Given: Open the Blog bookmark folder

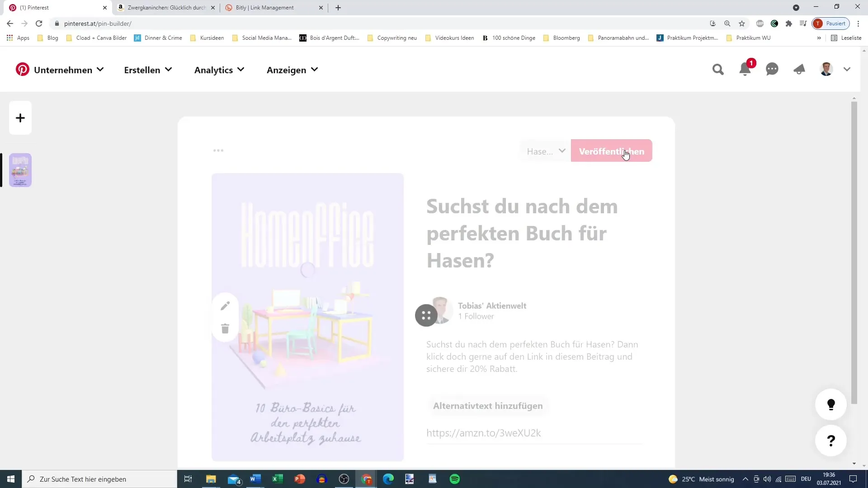Looking at the screenshot, I should [x=48, y=38].
